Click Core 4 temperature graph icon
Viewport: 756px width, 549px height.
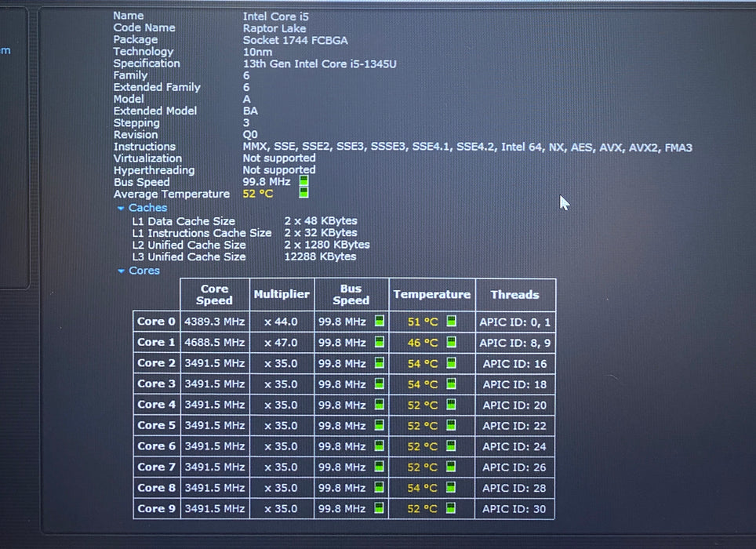pos(451,405)
